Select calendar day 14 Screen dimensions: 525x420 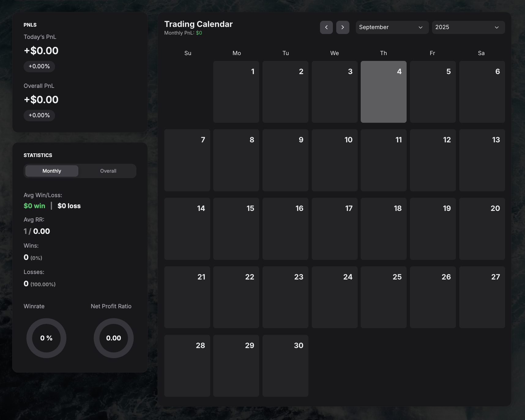pos(187,229)
